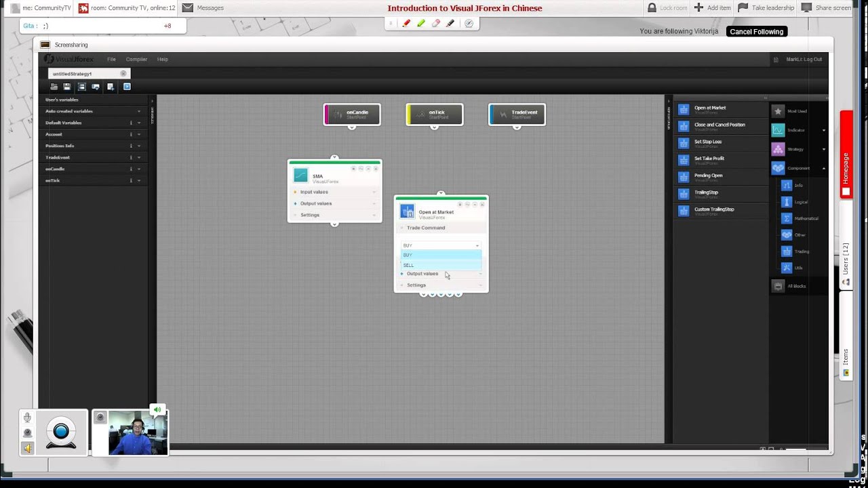Open the Logical component subcategory

click(x=787, y=202)
